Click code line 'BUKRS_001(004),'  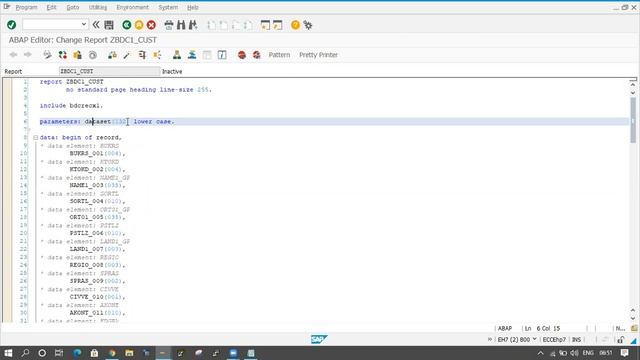[x=97, y=153]
